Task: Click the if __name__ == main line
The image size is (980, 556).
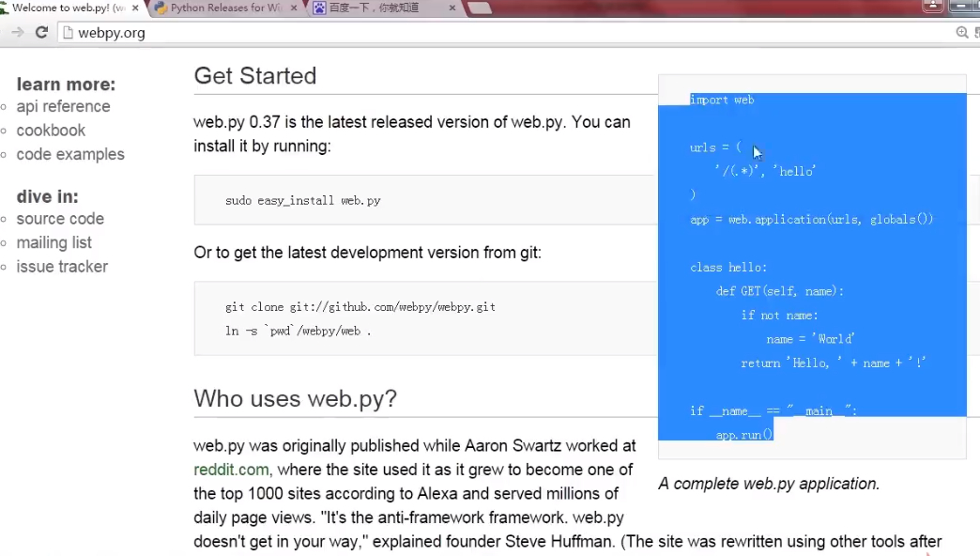Action: tap(773, 411)
